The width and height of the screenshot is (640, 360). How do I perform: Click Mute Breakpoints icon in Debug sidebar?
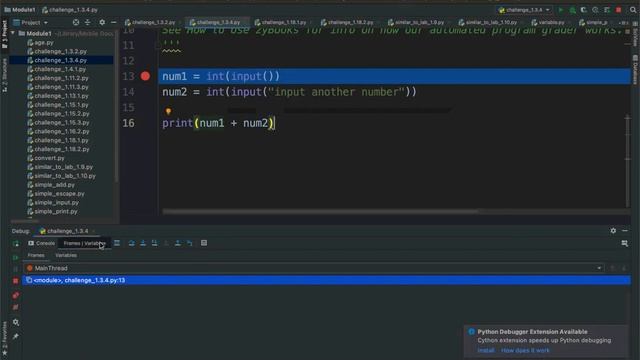tap(16, 307)
